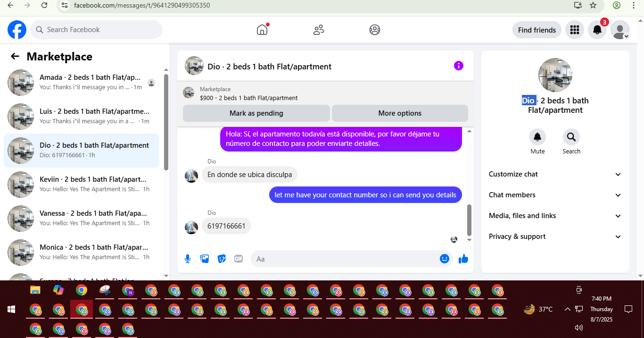644x338 pixels.
Task: Attach a photo using the image icon
Action: (205, 259)
